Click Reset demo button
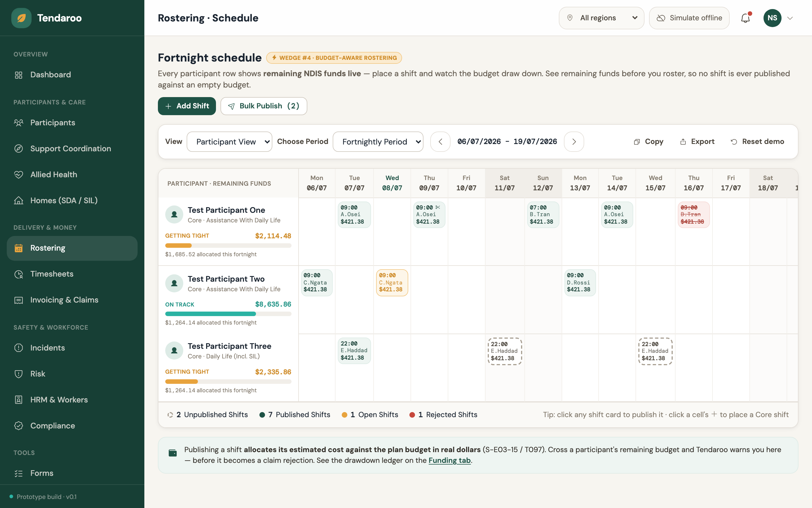Viewport: 812px width, 508px height. (757, 142)
